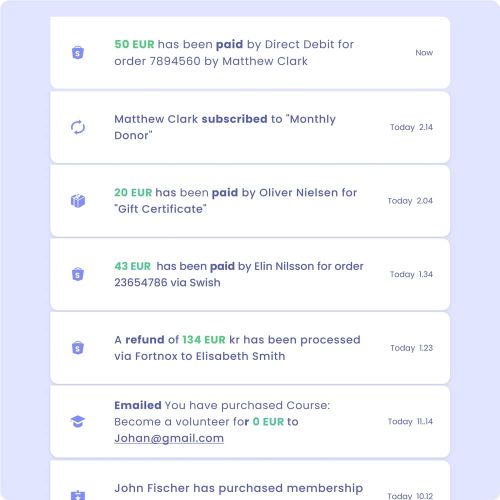
Task: Open the 134 EUR refund to Elisabeth Smith entry
Action: 250,348
